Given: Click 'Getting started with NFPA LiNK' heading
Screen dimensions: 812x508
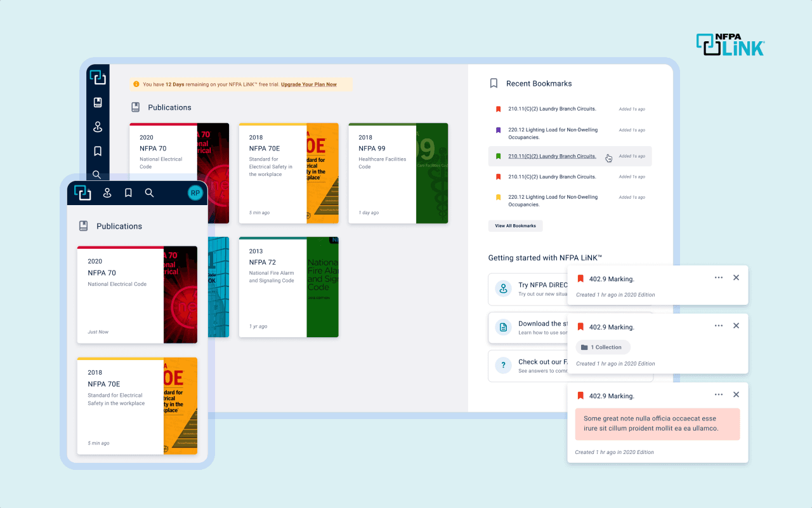Looking at the screenshot, I should [545, 258].
